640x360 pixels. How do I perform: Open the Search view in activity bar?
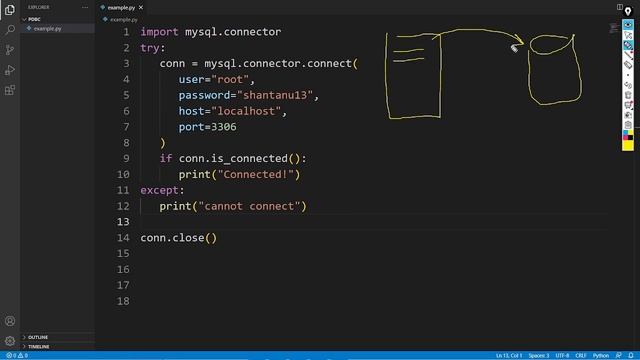pos(10,29)
